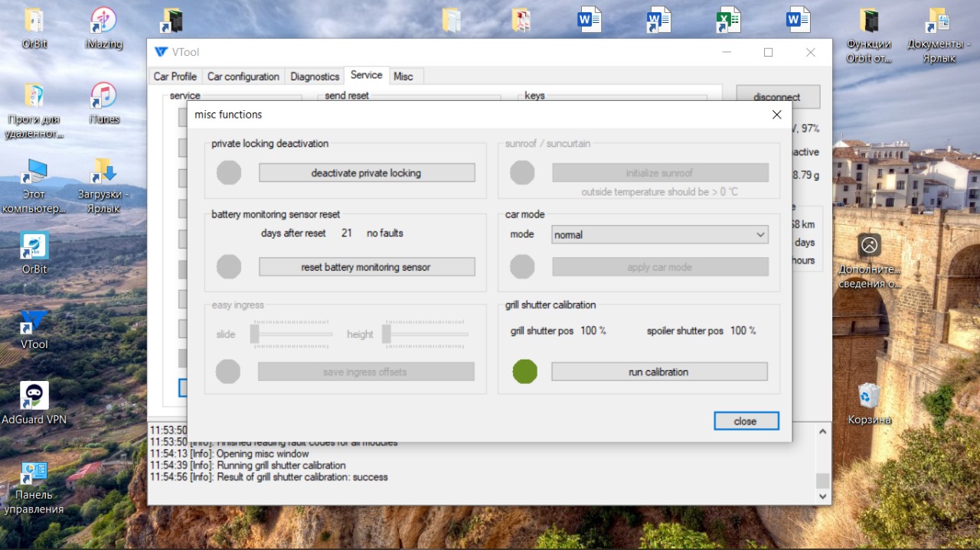Open the Car configuration tab

[243, 76]
